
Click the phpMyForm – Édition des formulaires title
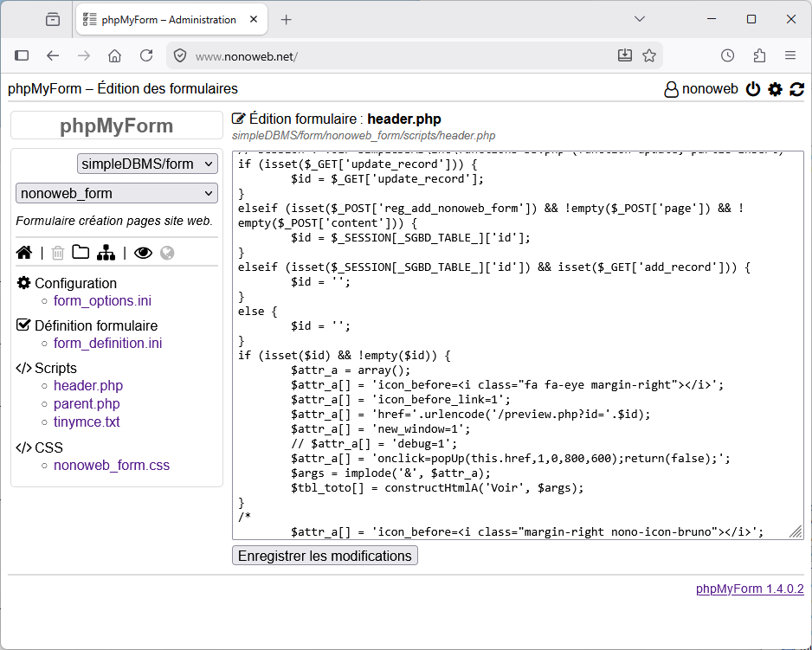[x=123, y=88]
